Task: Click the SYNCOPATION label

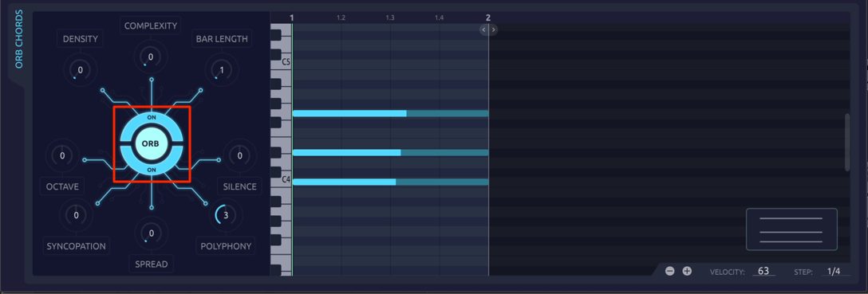Action: tap(77, 246)
